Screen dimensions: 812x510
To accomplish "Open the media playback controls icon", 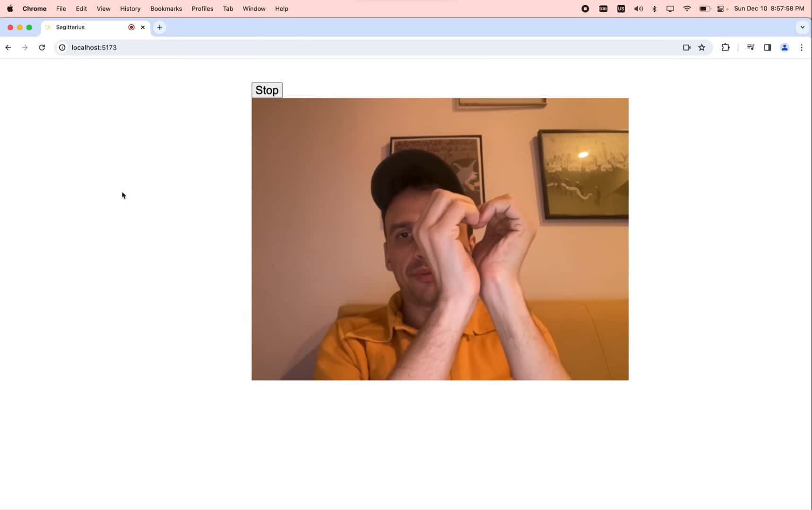I will tap(750, 47).
